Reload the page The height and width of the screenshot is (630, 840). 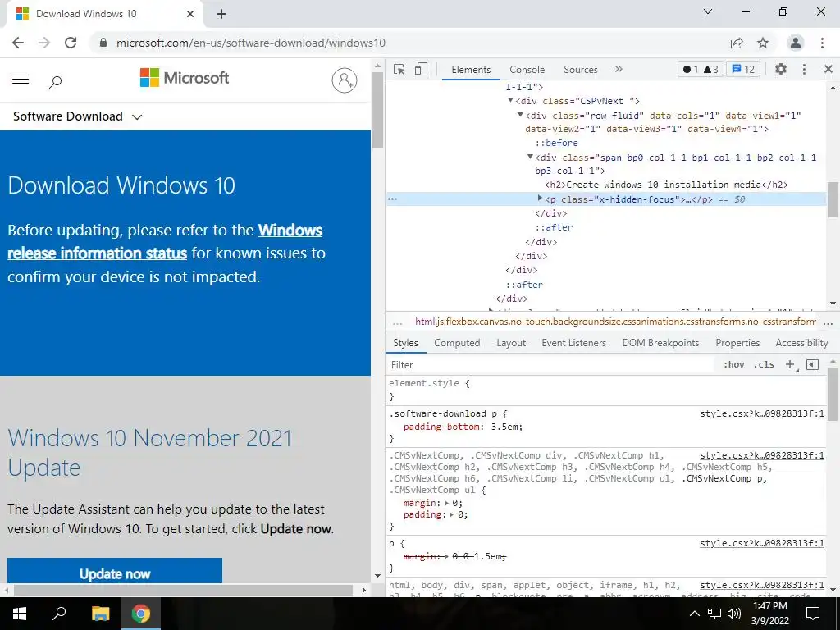pos(71,43)
